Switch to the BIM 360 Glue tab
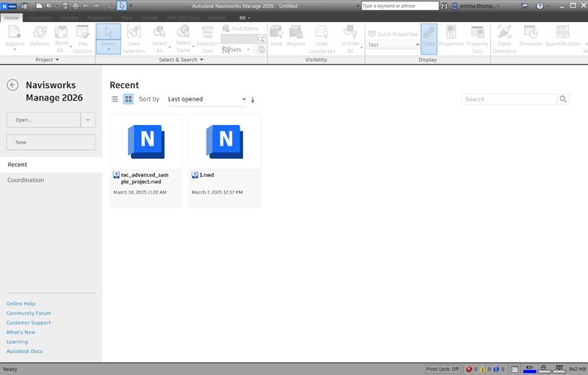Screen dimensions: 588x375 tap(183, 18)
